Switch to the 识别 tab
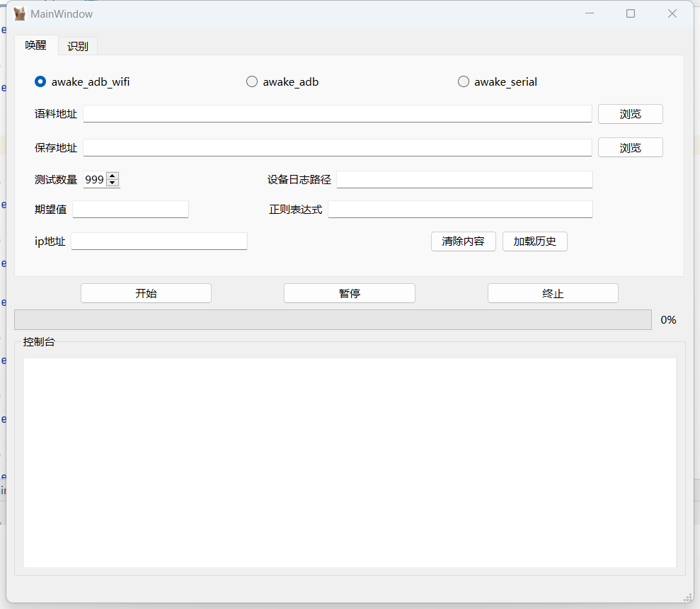Image resolution: width=700 pixels, height=609 pixels. [x=78, y=46]
